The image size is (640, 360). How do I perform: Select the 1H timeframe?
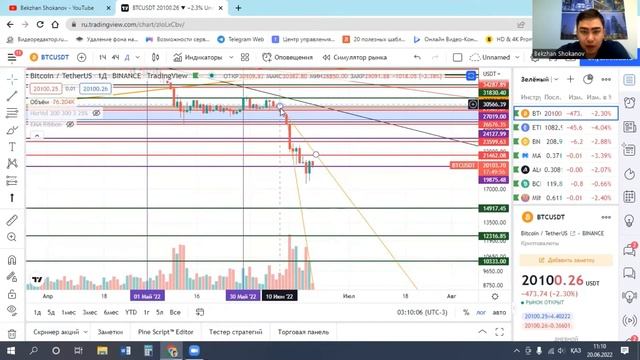(102, 58)
